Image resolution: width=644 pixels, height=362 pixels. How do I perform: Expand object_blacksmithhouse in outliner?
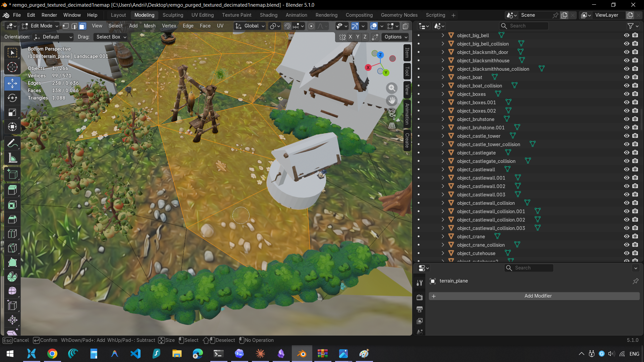pos(443,60)
